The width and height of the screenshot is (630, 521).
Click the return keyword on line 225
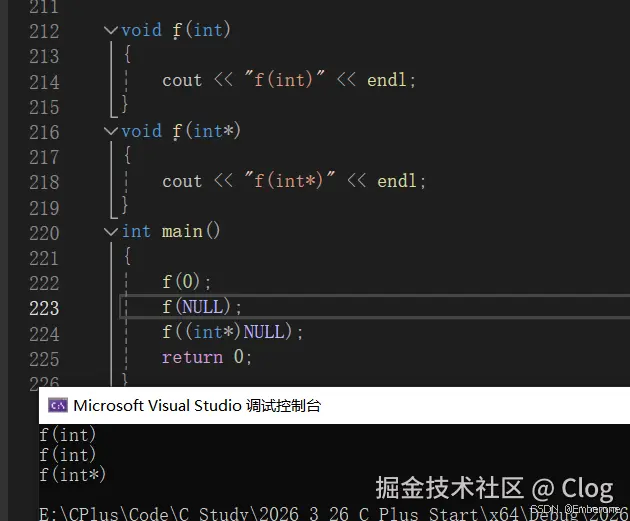(x=192, y=357)
